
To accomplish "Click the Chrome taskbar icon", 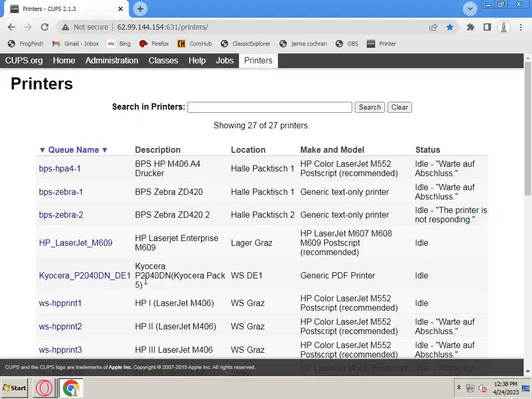I will click(x=71, y=388).
